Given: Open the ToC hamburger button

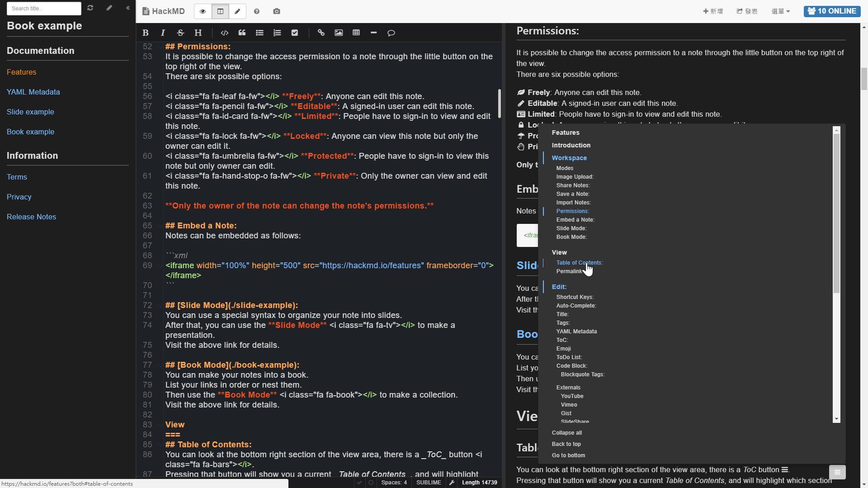Looking at the screenshot, I should [837, 472].
